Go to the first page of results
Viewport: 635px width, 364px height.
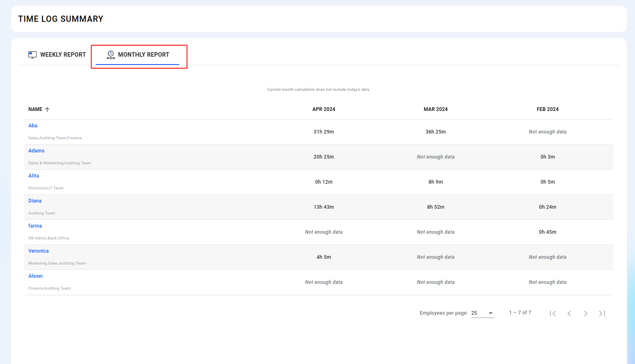[x=553, y=313]
